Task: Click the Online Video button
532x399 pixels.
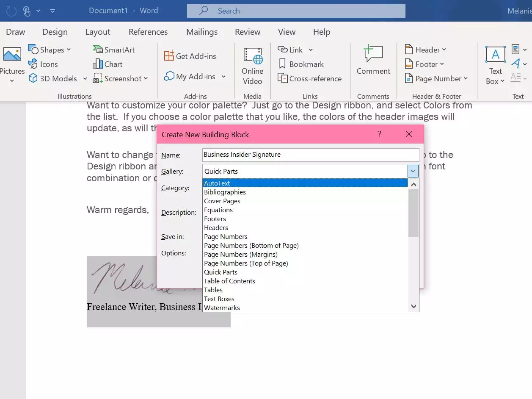Action: [252, 66]
